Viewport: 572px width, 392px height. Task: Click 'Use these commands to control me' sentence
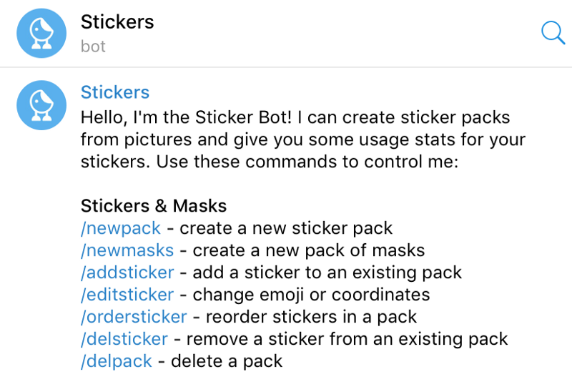307,162
